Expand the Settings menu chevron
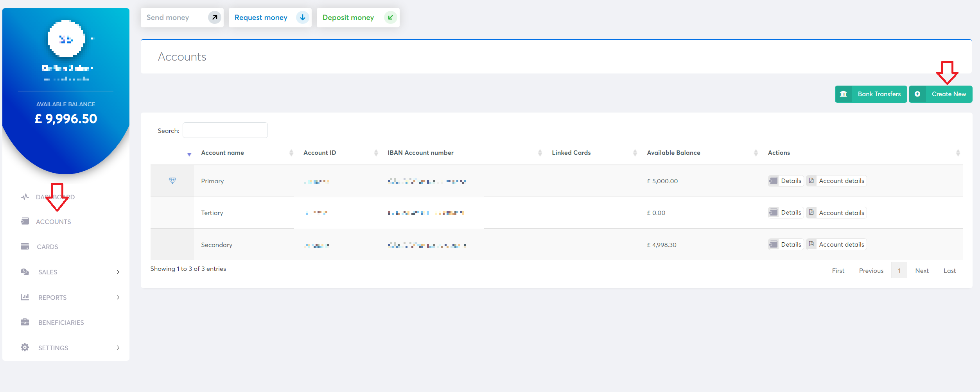980x392 pixels. coord(118,348)
